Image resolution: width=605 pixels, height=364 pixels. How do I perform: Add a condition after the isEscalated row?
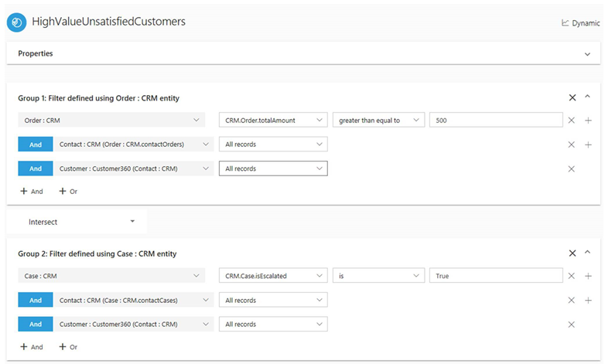click(588, 276)
